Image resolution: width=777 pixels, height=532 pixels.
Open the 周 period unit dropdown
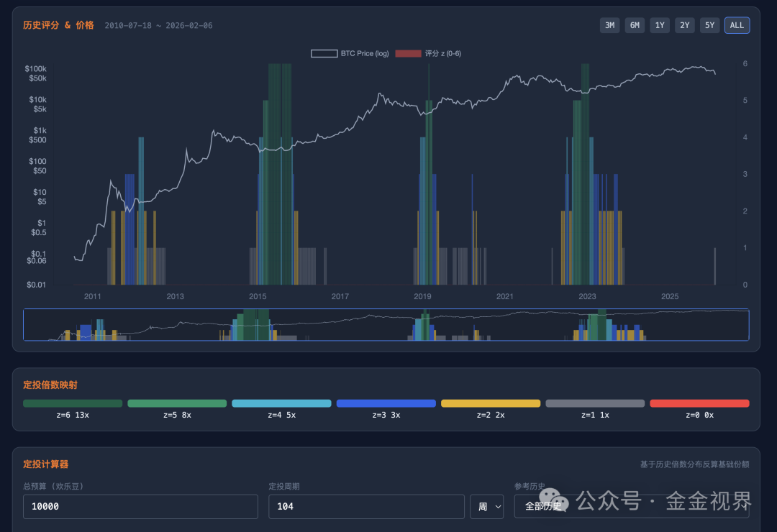click(486, 506)
